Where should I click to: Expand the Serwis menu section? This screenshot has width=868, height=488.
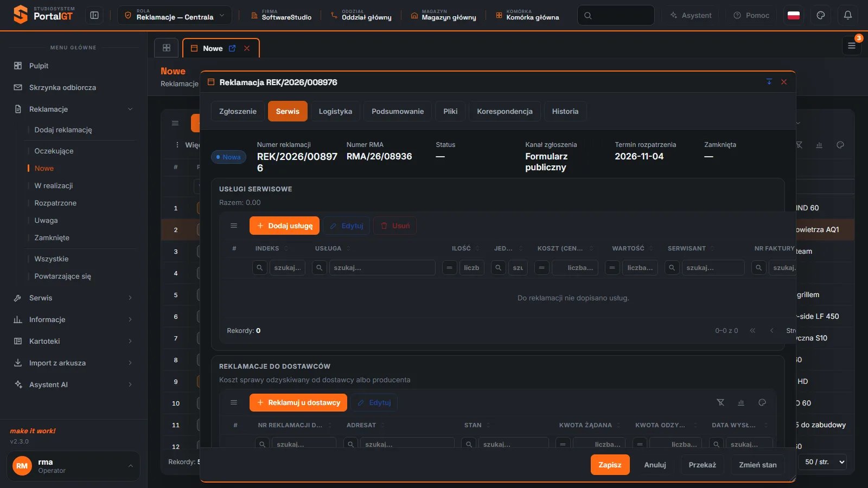[73, 298]
